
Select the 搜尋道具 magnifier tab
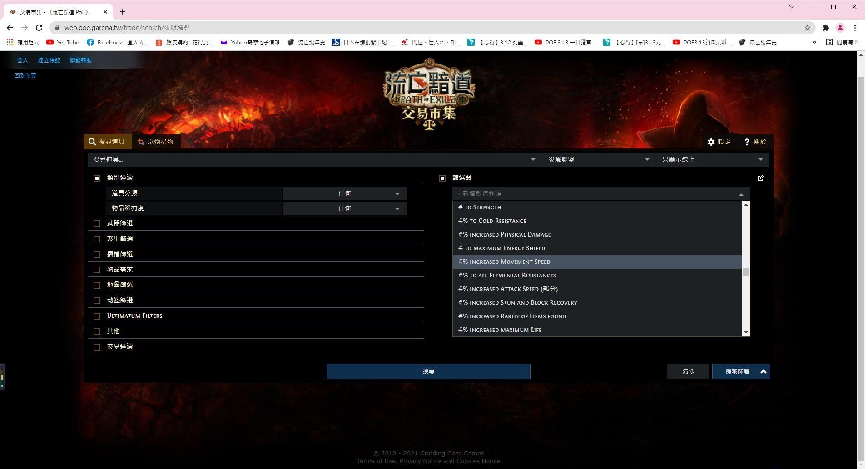coord(108,141)
